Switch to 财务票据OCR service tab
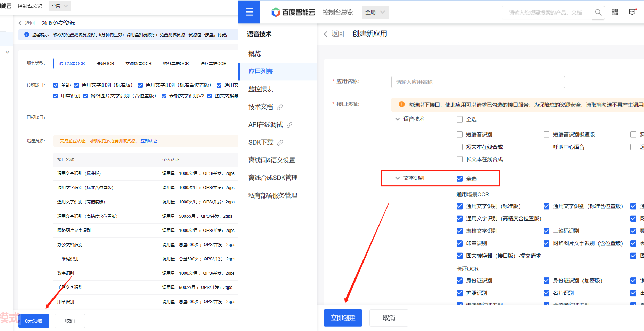 tap(176, 64)
